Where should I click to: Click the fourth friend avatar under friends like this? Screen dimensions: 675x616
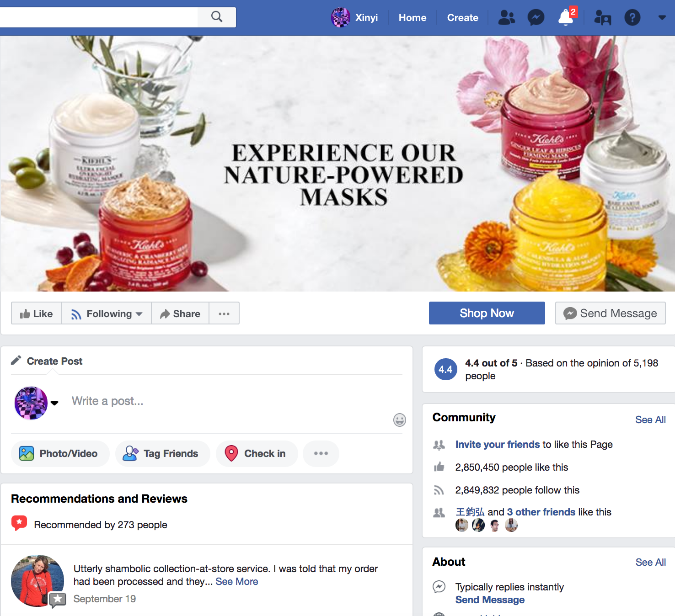pos(511,526)
